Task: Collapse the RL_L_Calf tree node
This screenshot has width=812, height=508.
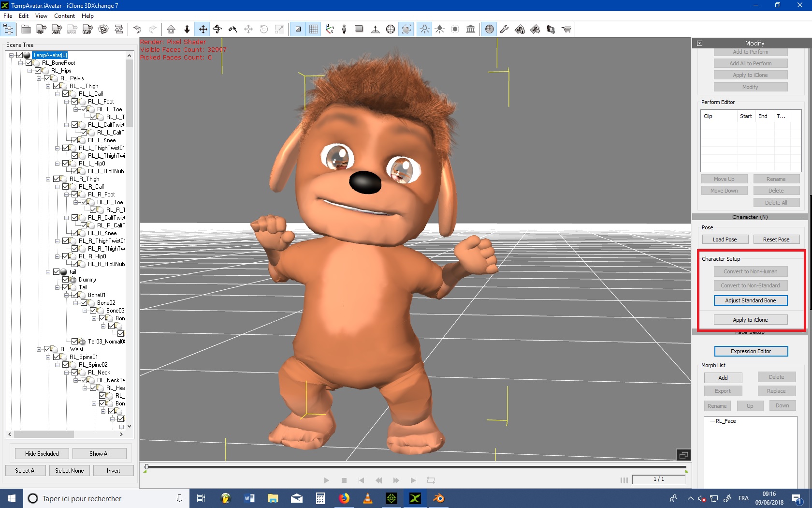Action: (58, 94)
